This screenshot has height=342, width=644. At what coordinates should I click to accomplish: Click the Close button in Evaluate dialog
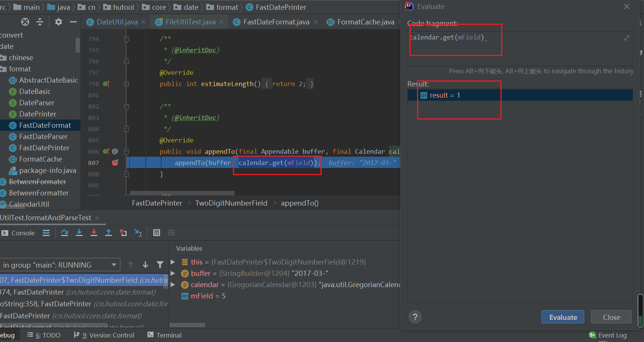611,317
